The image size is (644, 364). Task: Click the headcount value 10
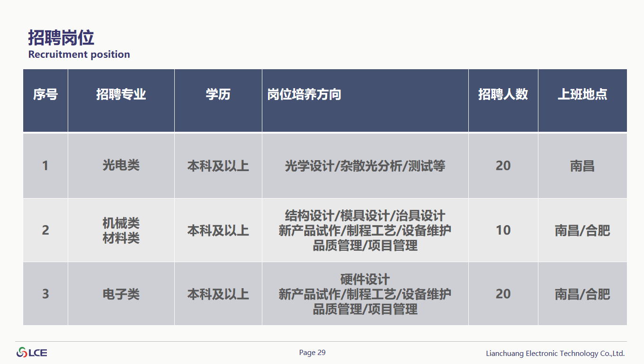click(x=503, y=230)
